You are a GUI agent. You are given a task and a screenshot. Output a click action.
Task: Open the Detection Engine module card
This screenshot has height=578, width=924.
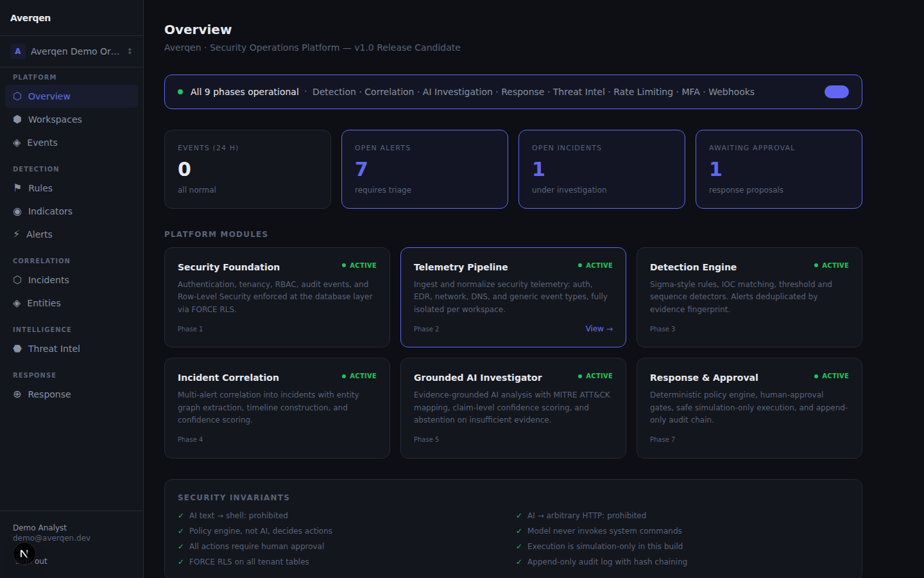[x=749, y=297]
